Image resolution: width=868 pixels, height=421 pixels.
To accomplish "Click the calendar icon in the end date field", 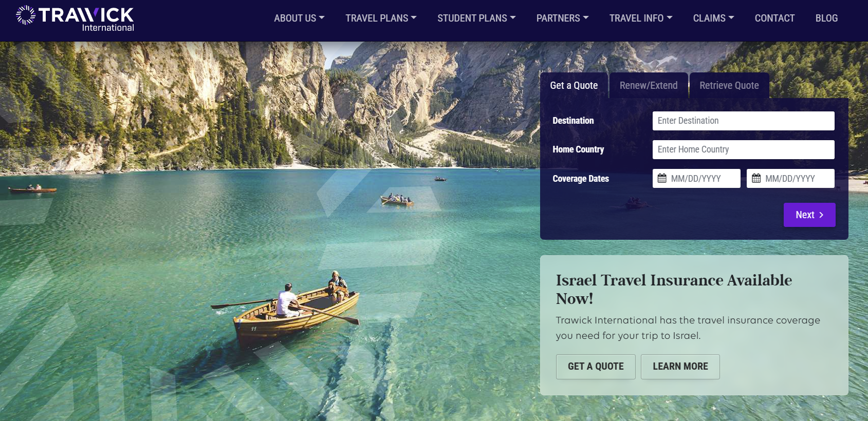I will tap(756, 178).
